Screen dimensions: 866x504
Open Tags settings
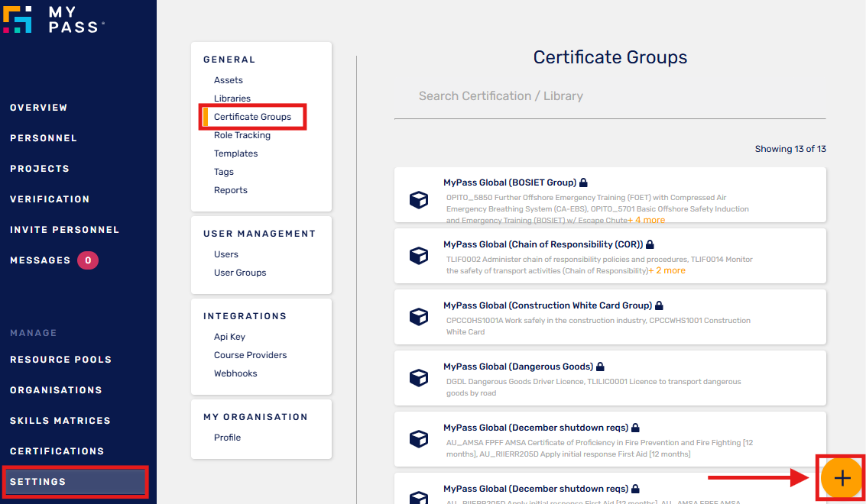coord(224,172)
